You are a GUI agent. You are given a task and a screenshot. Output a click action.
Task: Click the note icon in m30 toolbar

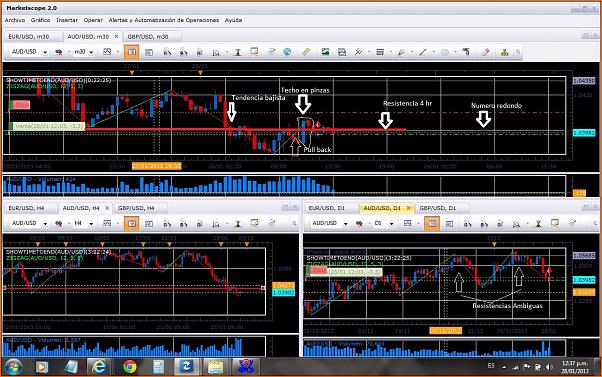click(x=254, y=52)
